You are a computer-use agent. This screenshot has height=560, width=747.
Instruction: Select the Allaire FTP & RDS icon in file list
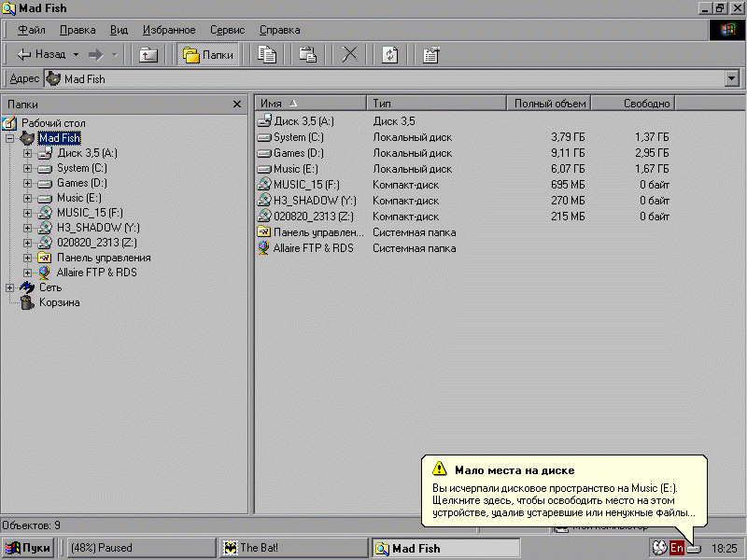coord(264,248)
